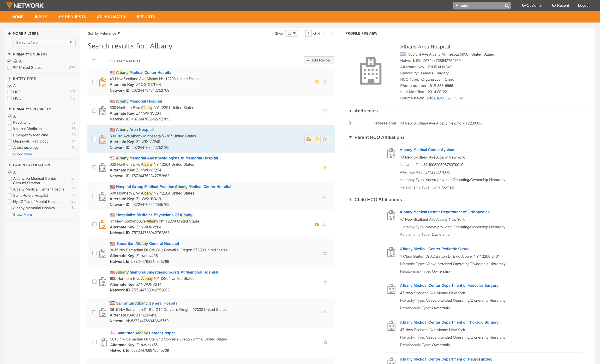Click download cloud icon on Albany Area Hospital row
The width and height of the screenshot is (600, 364).
point(309,139)
